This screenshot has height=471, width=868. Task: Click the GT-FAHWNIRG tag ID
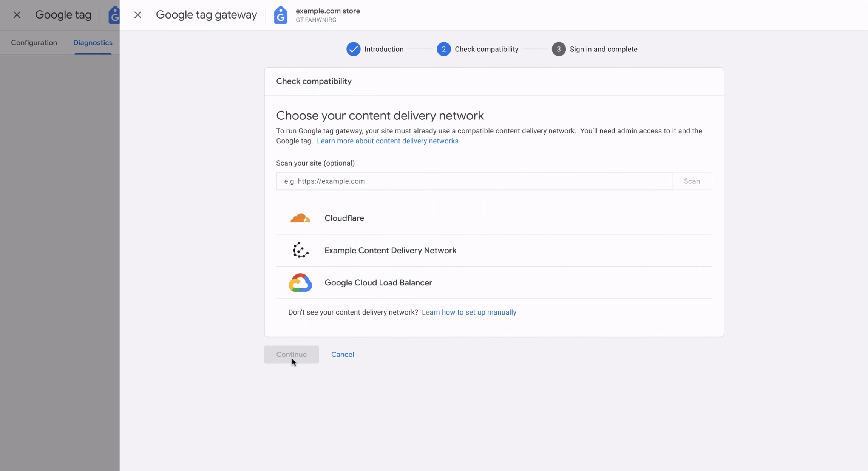[x=316, y=20]
